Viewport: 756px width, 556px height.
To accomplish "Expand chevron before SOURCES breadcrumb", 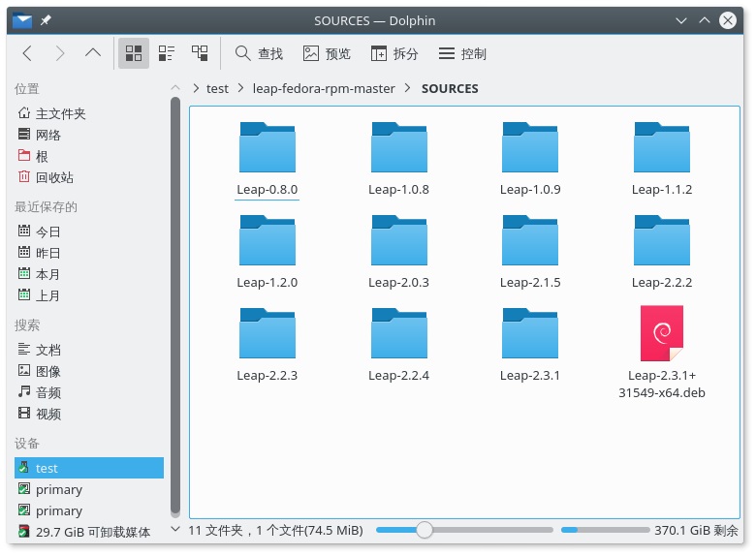I will 408,89.
